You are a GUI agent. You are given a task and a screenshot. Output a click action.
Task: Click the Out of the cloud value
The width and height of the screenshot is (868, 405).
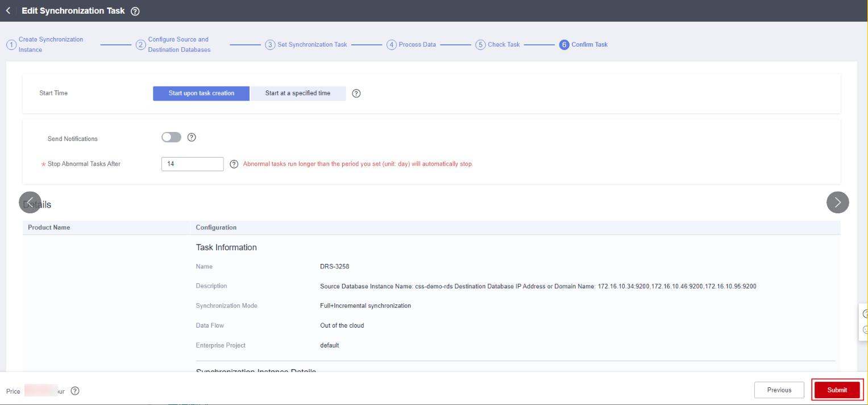342,326
